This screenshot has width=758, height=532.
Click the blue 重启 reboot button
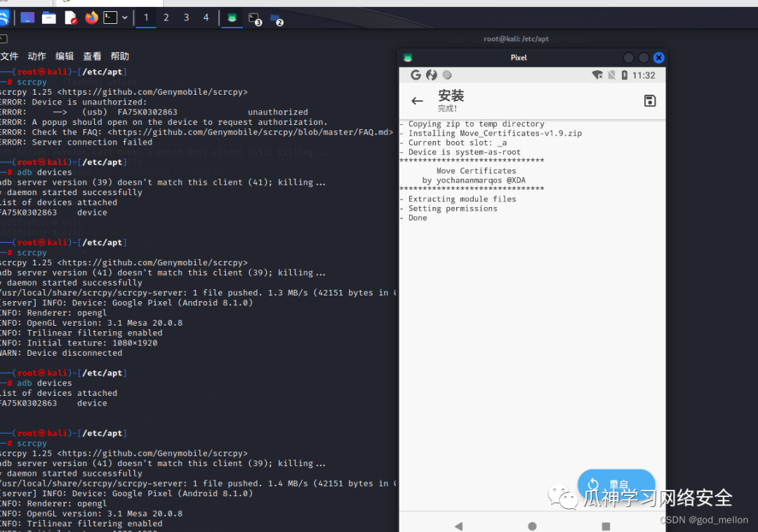[x=616, y=484]
